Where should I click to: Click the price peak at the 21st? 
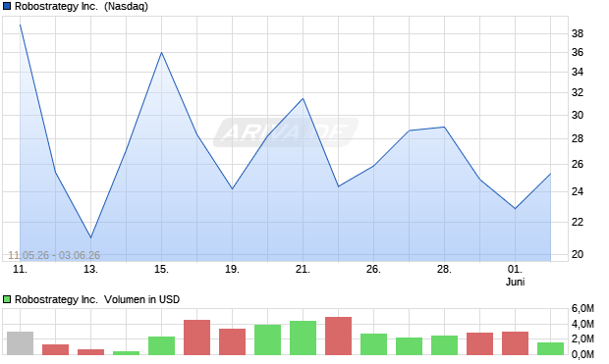click(303, 98)
